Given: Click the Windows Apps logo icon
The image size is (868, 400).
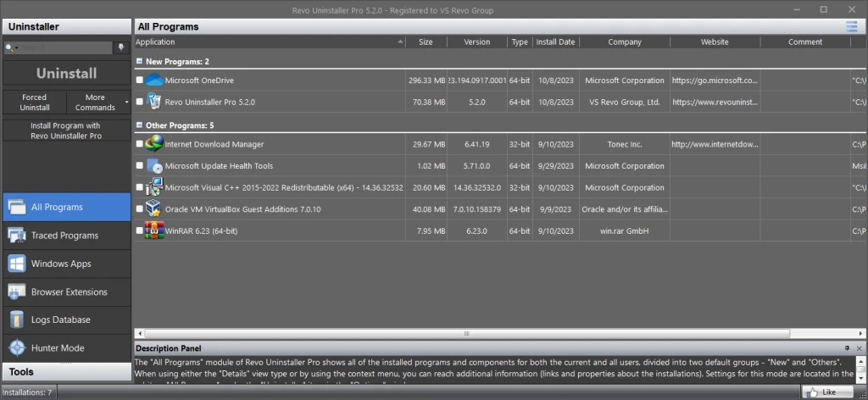Looking at the screenshot, I should pos(17,264).
